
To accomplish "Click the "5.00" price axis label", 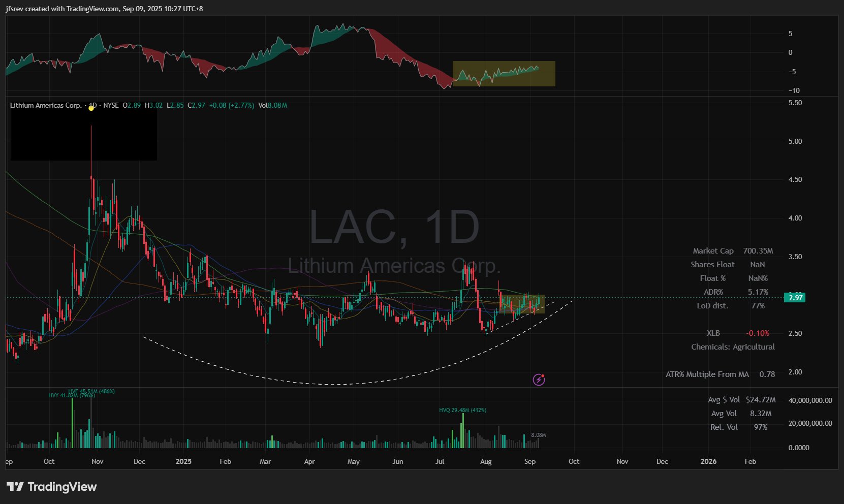I will point(795,141).
